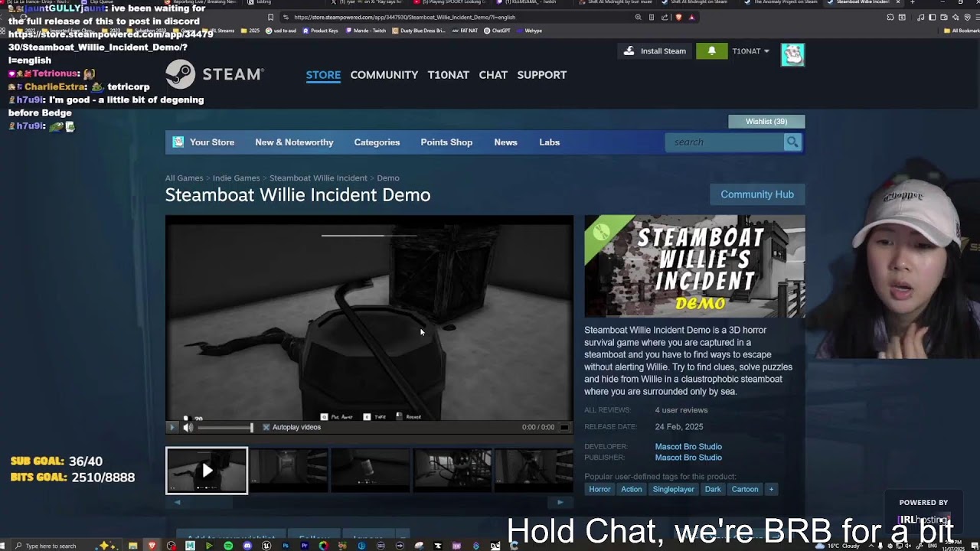Click the Brave Shields lion icon
This screenshot has height=551, width=980.
tap(679, 17)
